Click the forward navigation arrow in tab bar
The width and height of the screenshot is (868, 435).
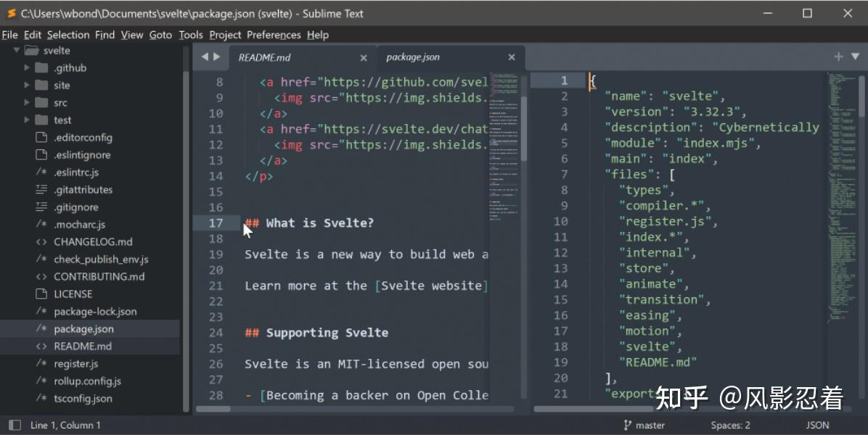click(216, 57)
